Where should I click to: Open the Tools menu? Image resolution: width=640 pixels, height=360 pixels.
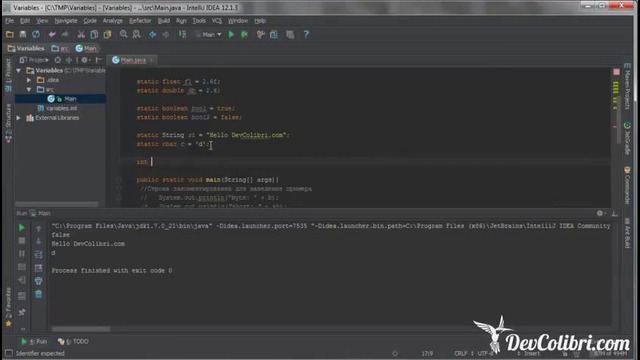[199, 21]
